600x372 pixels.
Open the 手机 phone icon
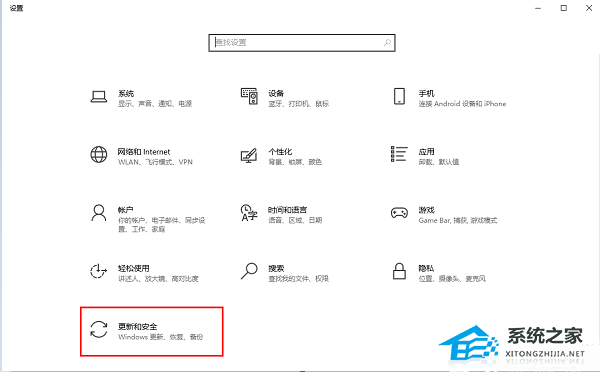(x=399, y=96)
